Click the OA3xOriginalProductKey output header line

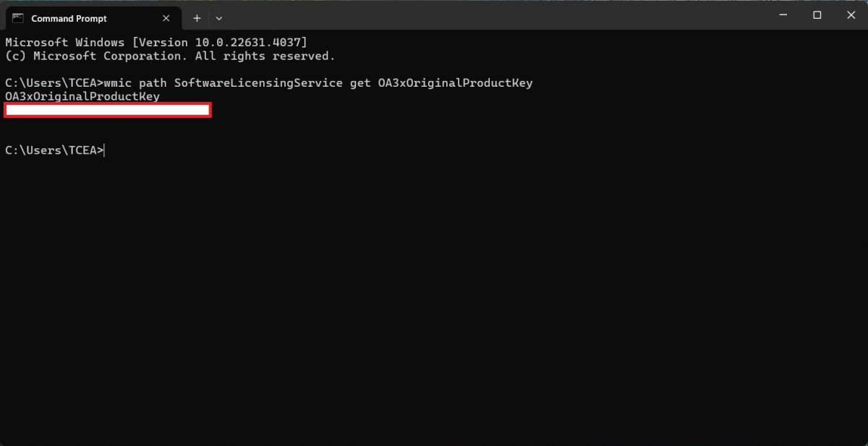coord(82,96)
